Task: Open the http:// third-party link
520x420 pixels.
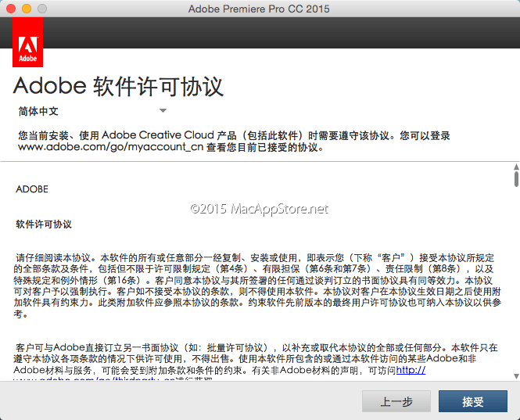Action: (x=411, y=370)
